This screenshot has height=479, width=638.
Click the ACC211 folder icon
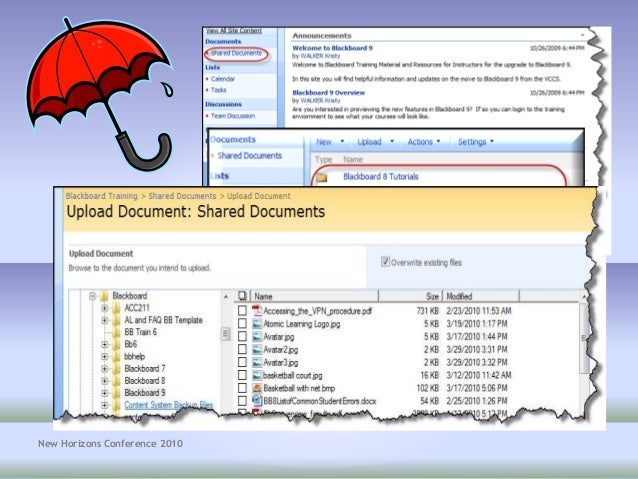coord(116,308)
